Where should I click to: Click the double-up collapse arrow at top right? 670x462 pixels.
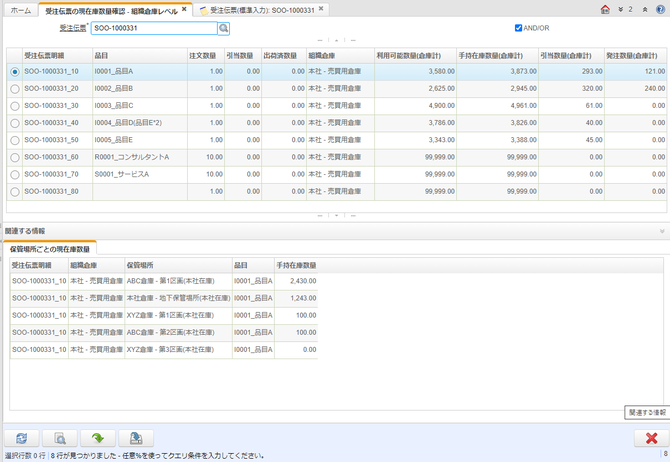(x=645, y=9)
